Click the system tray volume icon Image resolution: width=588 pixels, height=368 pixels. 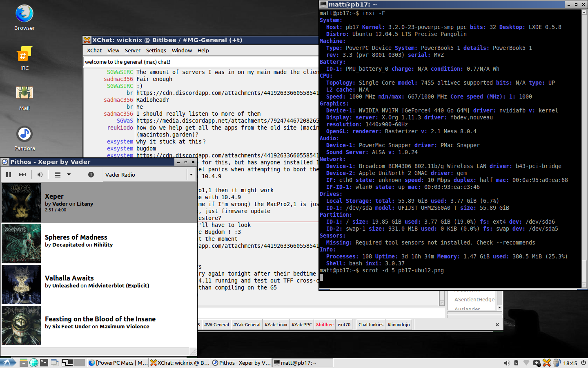507,363
